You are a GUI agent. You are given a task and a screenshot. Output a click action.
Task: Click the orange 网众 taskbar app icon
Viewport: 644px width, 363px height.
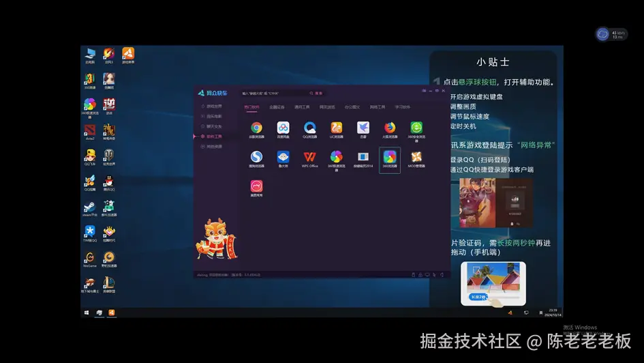click(x=111, y=313)
